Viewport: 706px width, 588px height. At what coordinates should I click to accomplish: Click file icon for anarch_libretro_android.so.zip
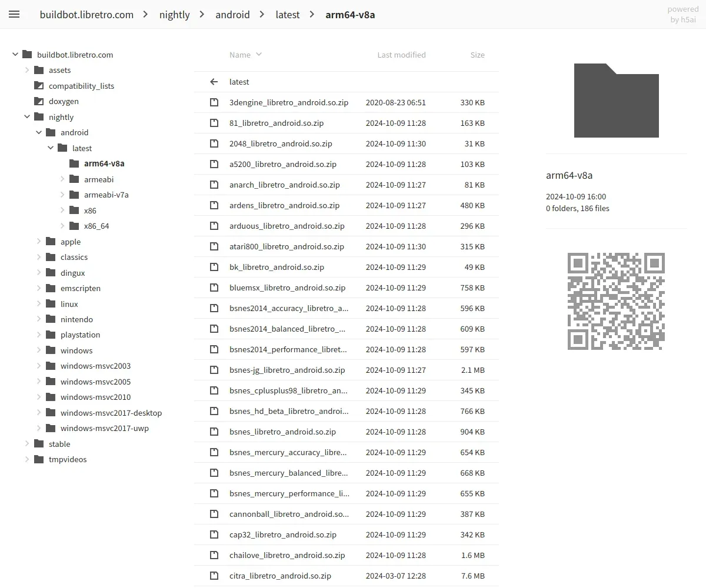pos(214,185)
